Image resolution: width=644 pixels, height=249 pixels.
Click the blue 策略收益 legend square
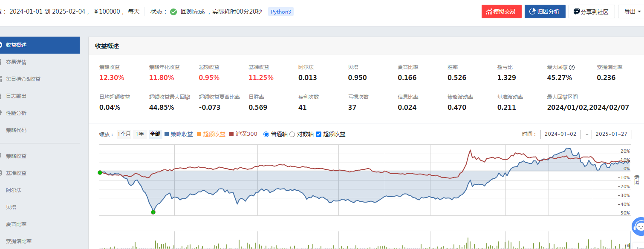tap(166, 134)
